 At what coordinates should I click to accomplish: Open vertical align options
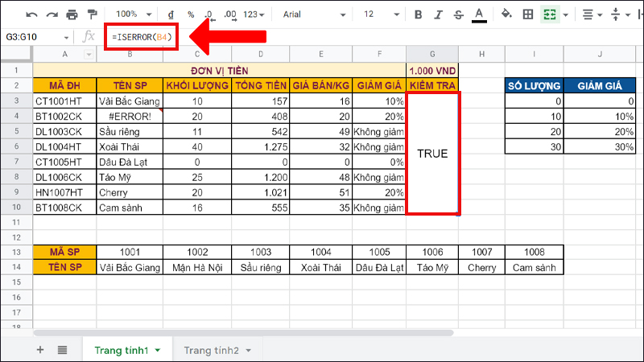click(x=620, y=14)
